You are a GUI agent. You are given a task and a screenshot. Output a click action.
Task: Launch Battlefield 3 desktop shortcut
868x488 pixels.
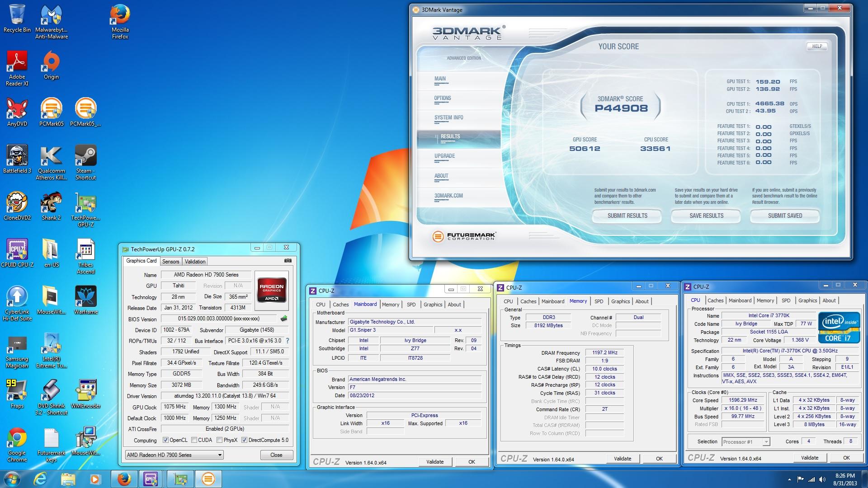pos(17,160)
